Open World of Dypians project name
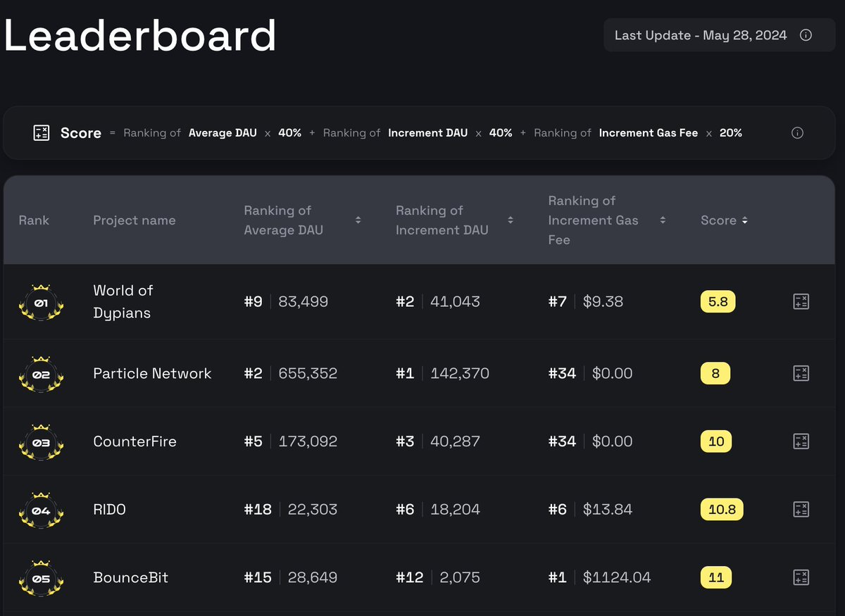This screenshot has width=845, height=616. pyautogui.click(x=123, y=301)
